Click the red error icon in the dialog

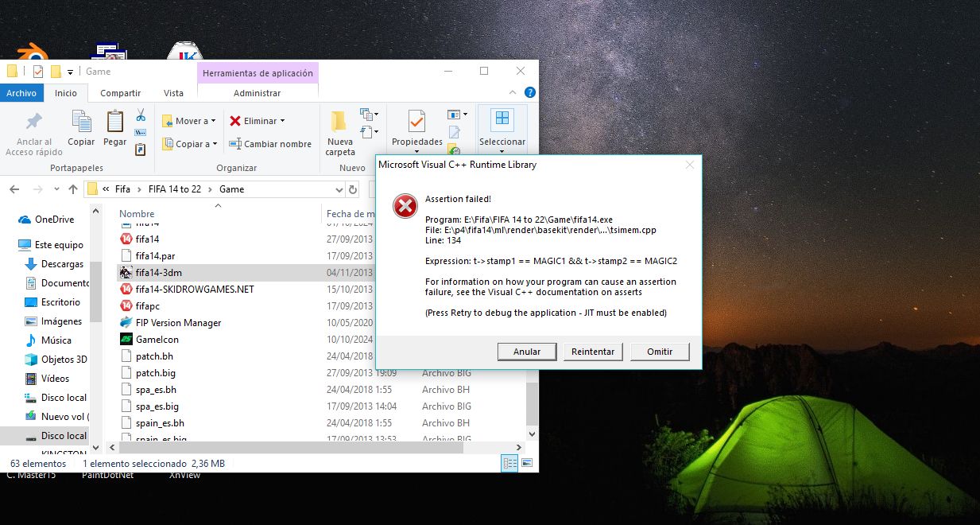tap(405, 207)
